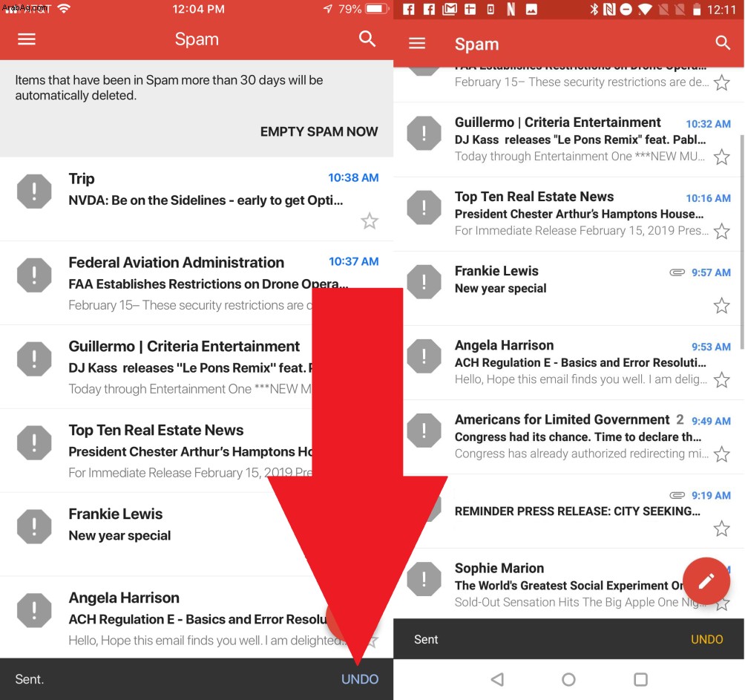Click 'The World's Greatest Social Experiment' subject
745x700 pixels.
pos(568,586)
